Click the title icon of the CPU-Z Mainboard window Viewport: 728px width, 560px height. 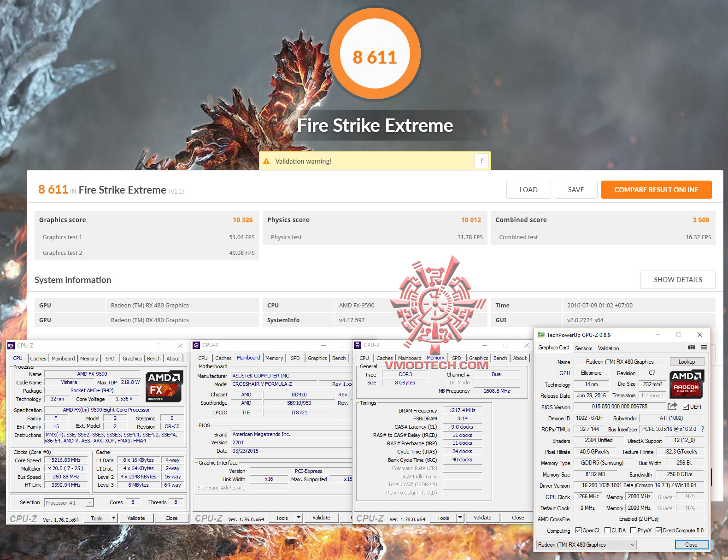197,345
